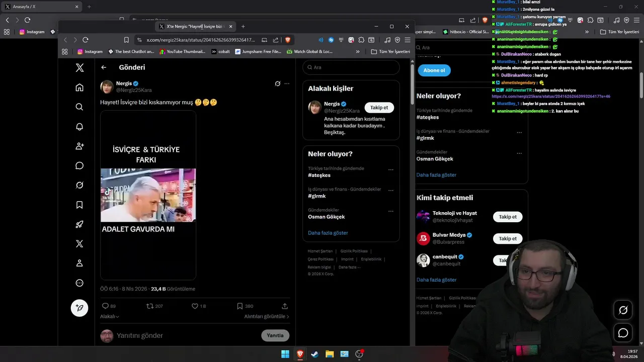Open Notifications bell in X sidebar

coord(79,127)
